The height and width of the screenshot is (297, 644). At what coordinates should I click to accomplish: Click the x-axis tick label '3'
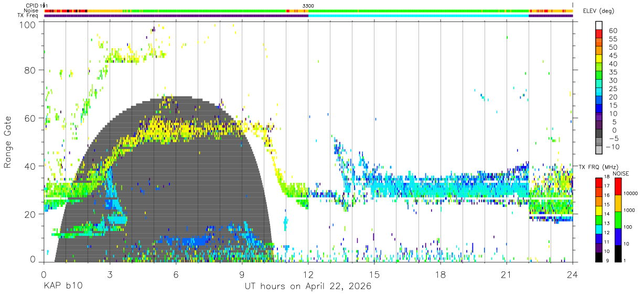110,274
